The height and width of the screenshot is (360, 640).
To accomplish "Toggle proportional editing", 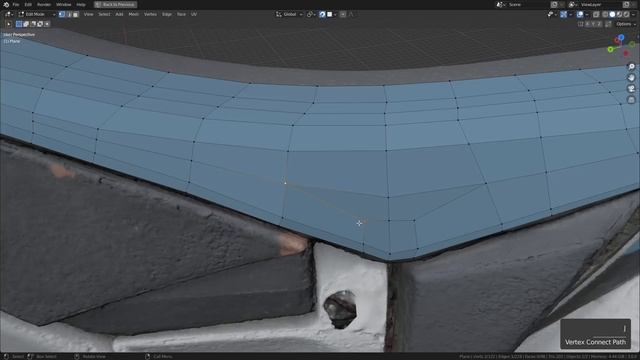I will coord(343,14).
